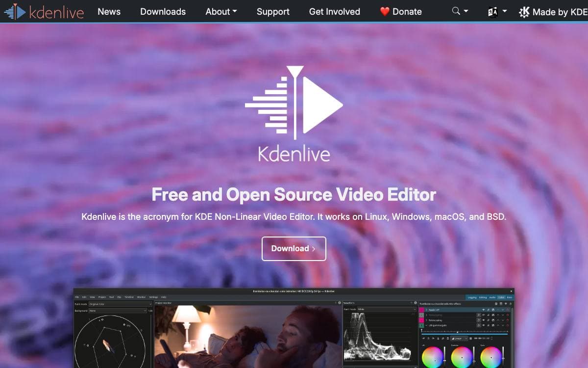
Task: Expand the language selector dropdown arrow
Action: click(x=505, y=11)
